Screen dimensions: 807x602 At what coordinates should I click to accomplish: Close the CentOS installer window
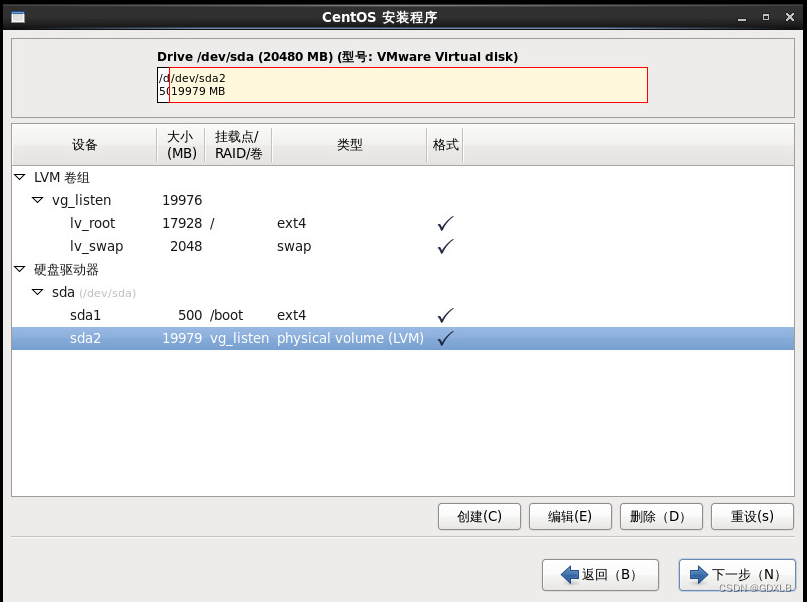point(789,17)
